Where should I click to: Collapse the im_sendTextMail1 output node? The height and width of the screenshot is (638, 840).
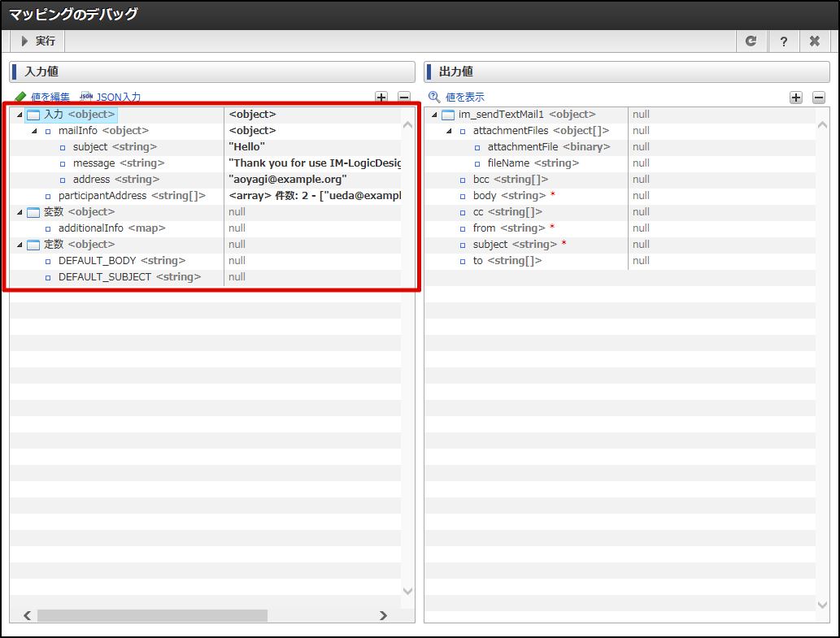tap(434, 115)
